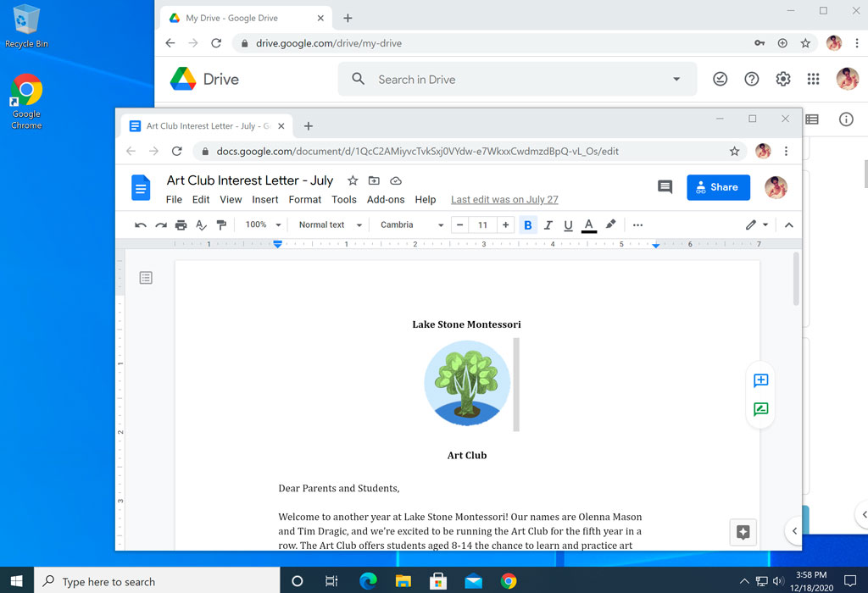The image size is (868, 593).
Task: Open the Insert menu
Action: pyautogui.click(x=264, y=199)
